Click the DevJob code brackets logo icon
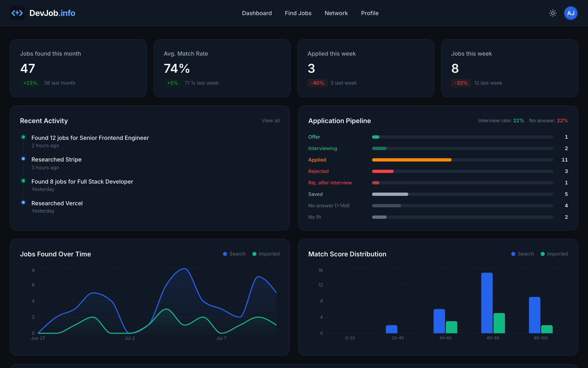 coord(17,13)
